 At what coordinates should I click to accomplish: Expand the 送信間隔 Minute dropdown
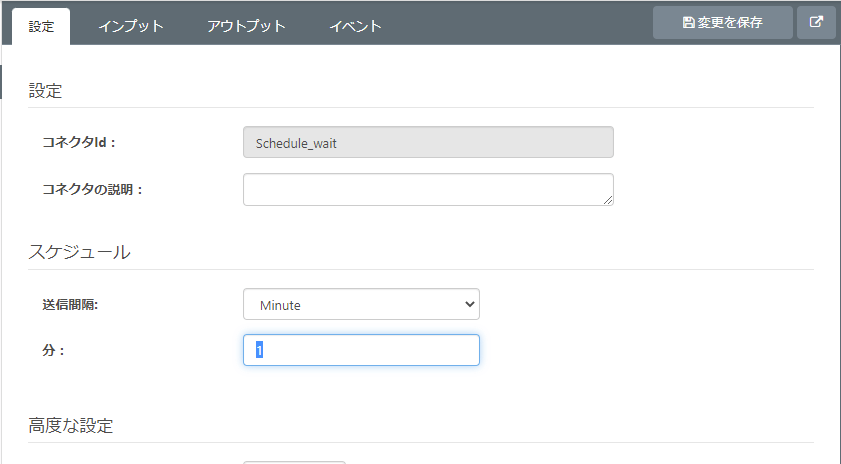361,305
